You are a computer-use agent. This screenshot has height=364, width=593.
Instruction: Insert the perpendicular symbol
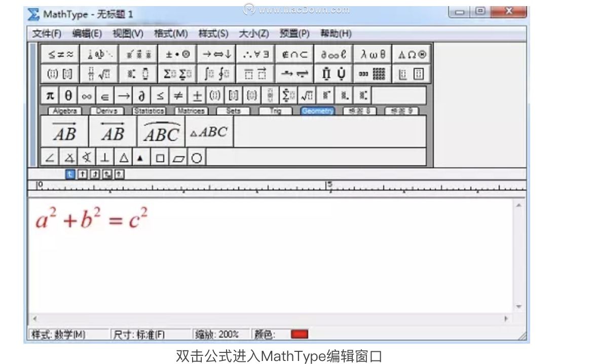tap(105, 157)
